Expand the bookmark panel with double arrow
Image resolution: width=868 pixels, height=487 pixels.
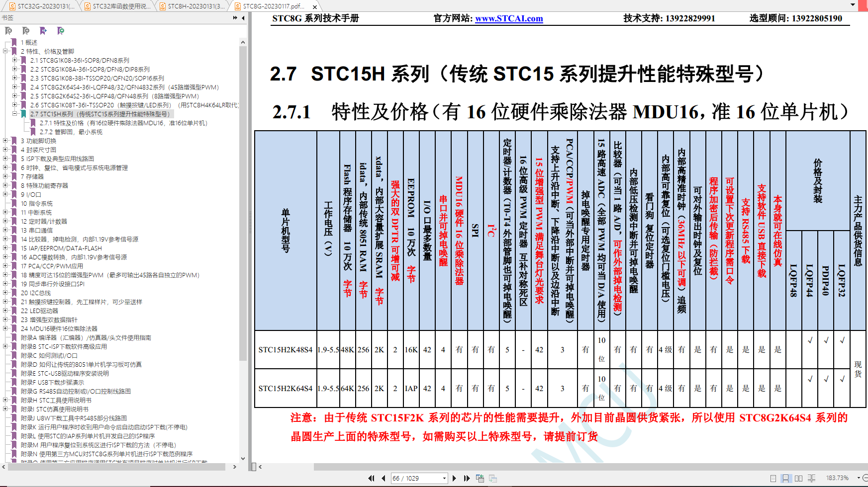click(x=235, y=18)
